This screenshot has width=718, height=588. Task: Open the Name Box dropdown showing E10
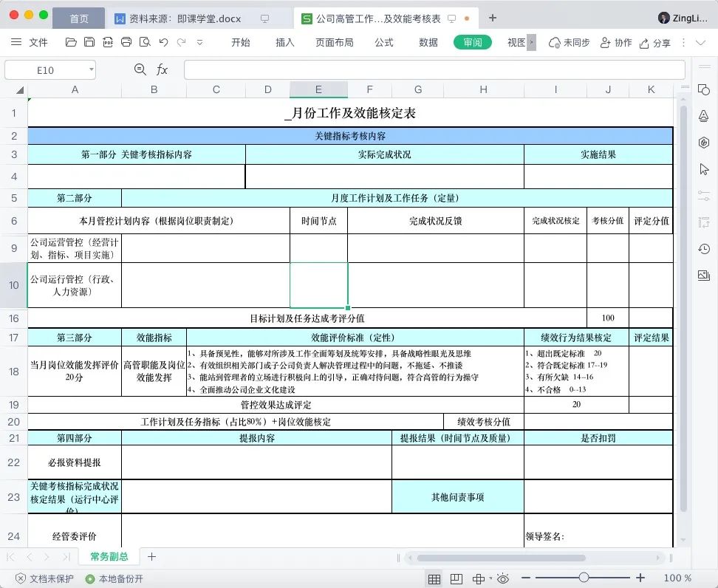pyautogui.click(x=90, y=69)
